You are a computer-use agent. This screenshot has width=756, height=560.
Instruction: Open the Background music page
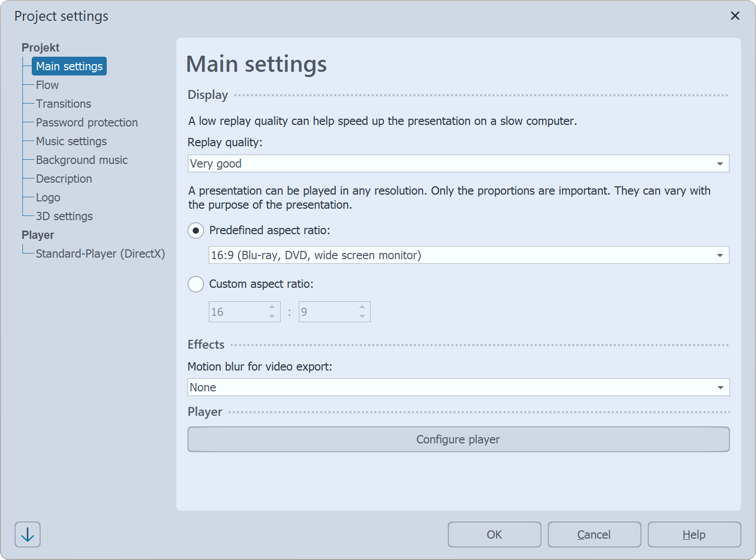coord(82,160)
